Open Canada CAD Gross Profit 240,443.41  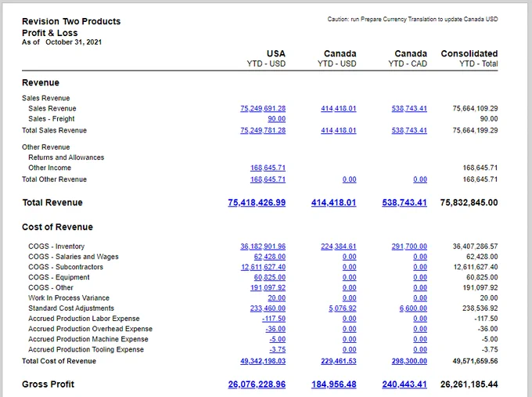point(404,384)
